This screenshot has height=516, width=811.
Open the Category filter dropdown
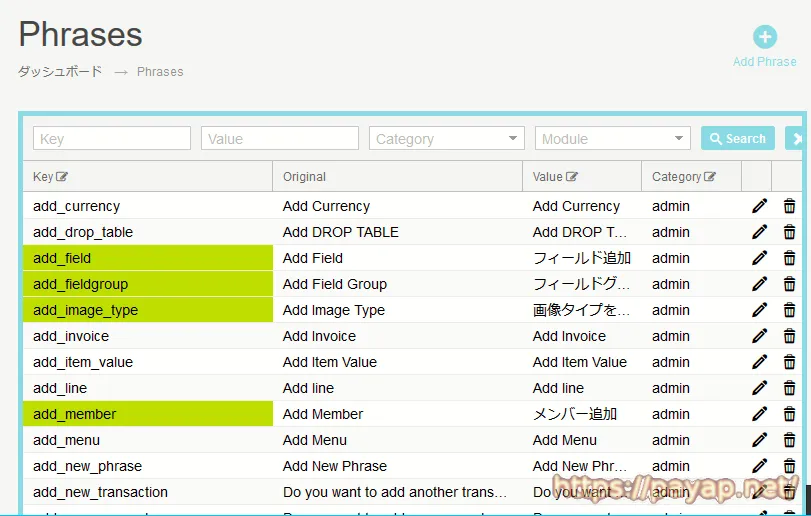447,139
